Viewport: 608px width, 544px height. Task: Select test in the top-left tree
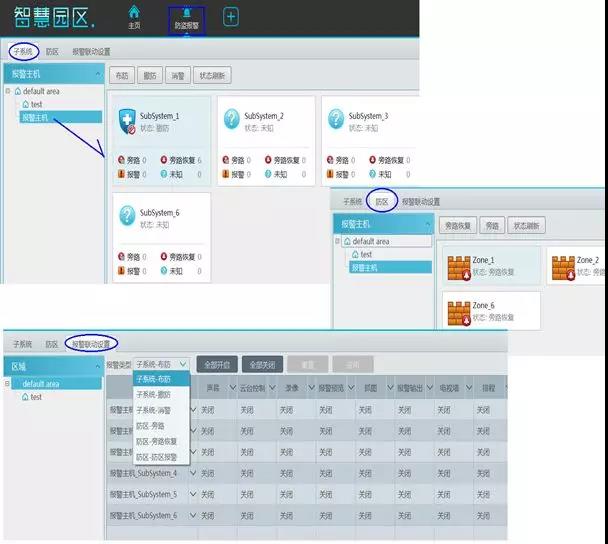tap(36, 104)
